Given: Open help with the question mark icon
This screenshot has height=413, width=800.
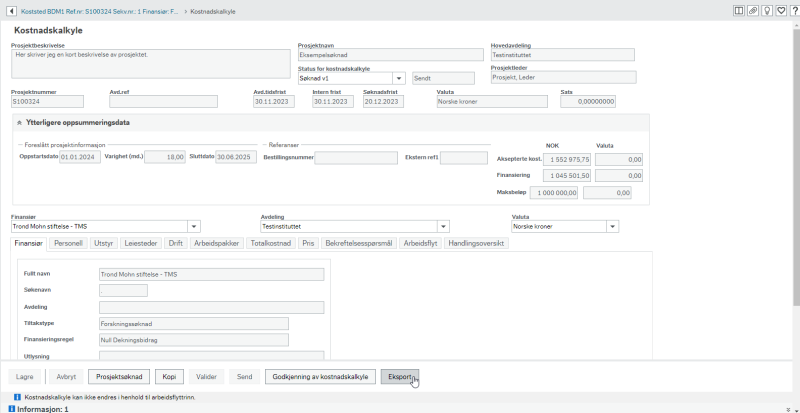Looking at the screenshot, I should click(794, 11).
